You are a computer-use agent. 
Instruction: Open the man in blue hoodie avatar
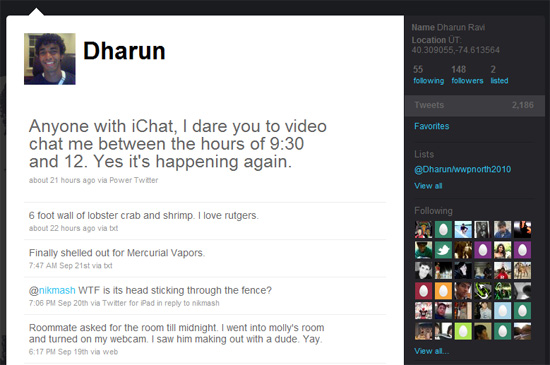[x=503, y=229]
